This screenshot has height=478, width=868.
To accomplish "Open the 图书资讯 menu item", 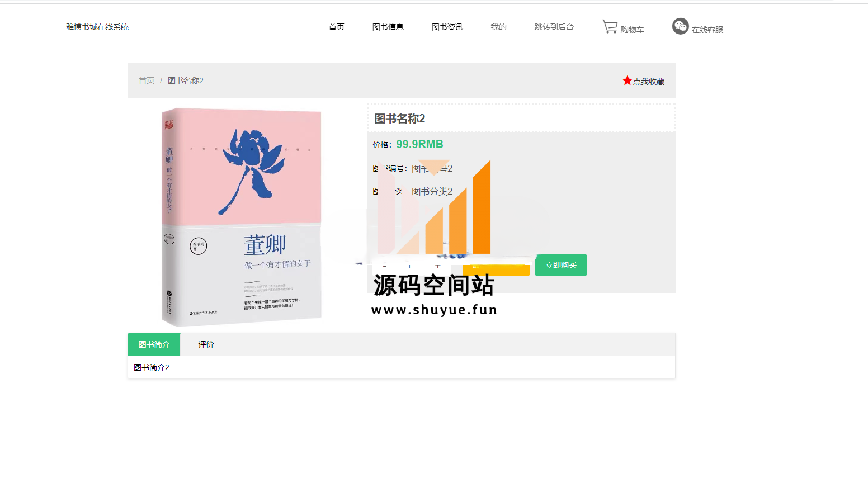I will click(x=447, y=27).
